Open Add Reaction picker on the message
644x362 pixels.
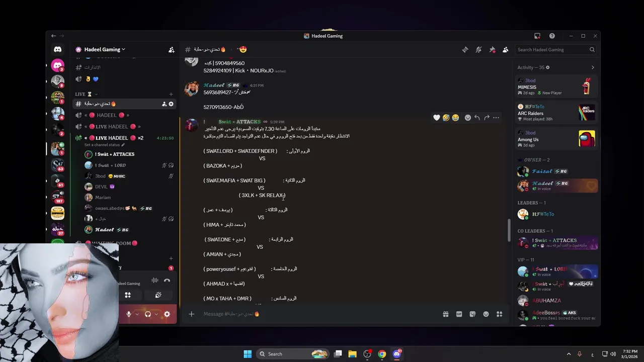click(468, 118)
